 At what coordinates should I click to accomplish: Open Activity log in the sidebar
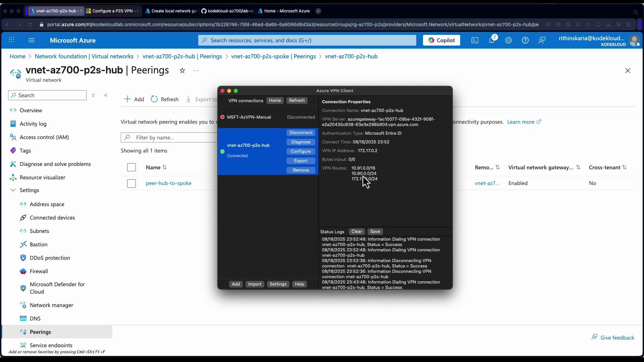(x=33, y=124)
